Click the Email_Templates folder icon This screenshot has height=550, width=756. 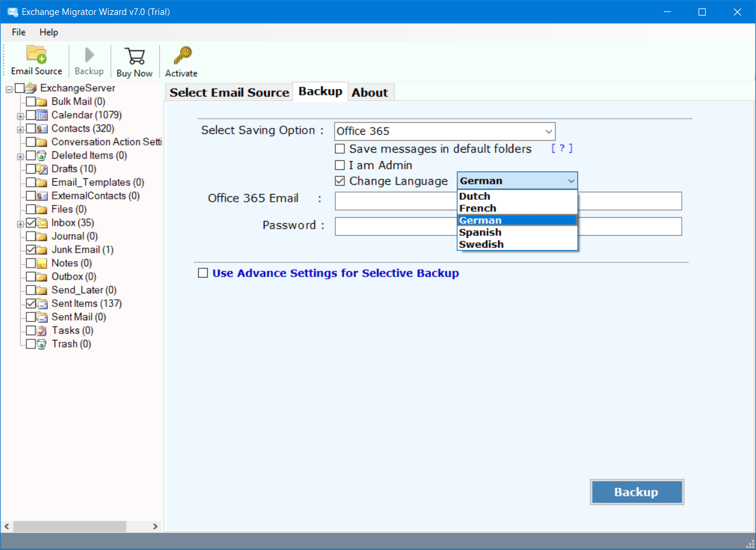pos(42,183)
